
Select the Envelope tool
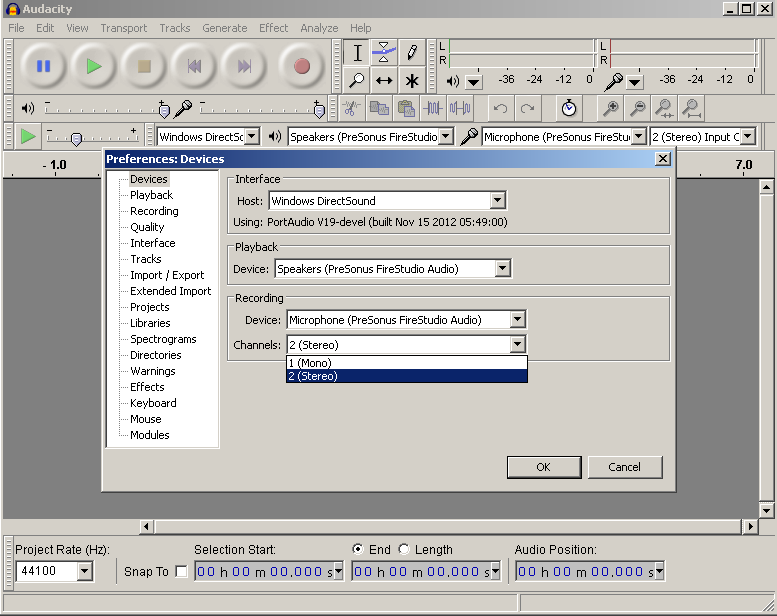pyautogui.click(x=384, y=52)
